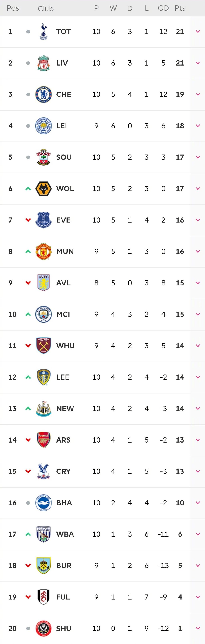Expand the Everton row with its chevron
The width and height of the screenshot is (205, 644).
tap(198, 220)
